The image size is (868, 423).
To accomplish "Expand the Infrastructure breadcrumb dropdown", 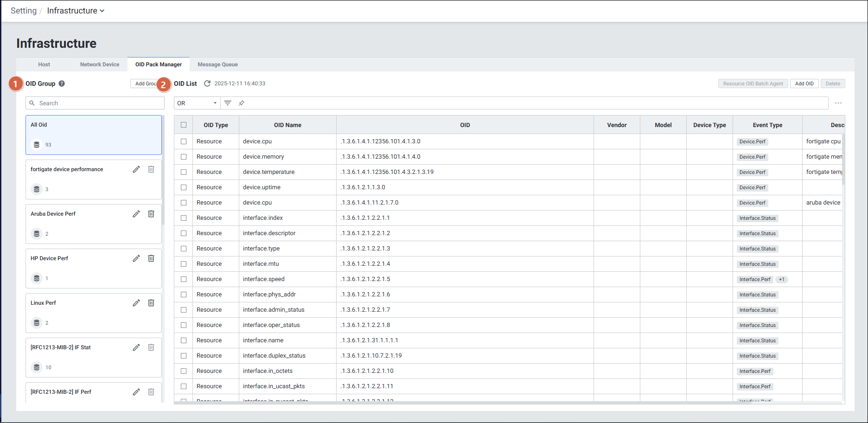I will (x=76, y=11).
